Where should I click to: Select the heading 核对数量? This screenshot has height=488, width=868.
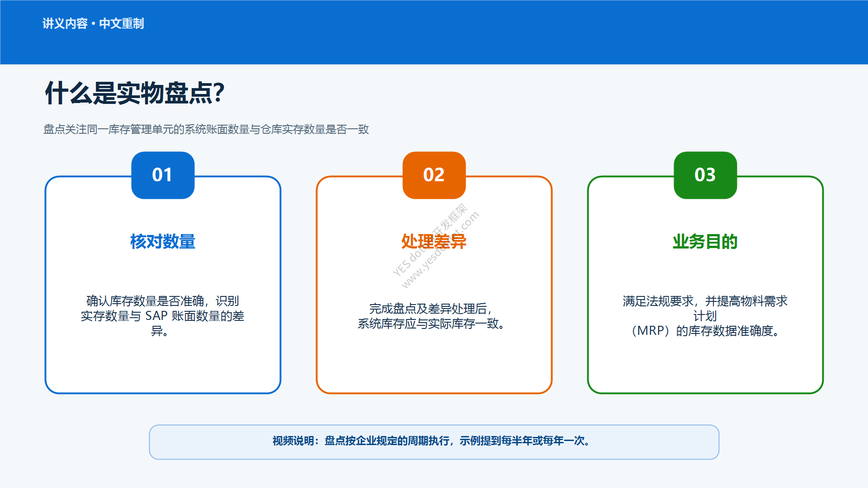coord(163,242)
